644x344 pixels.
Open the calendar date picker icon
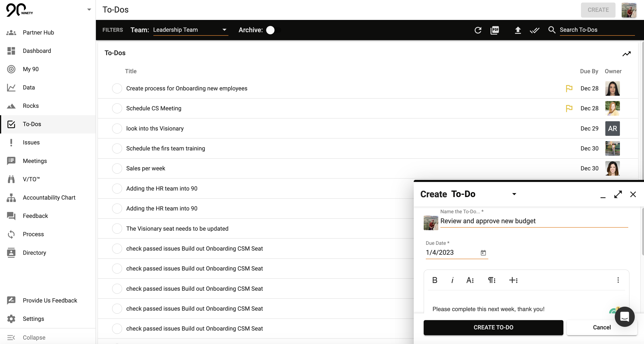tap(483, 253)
